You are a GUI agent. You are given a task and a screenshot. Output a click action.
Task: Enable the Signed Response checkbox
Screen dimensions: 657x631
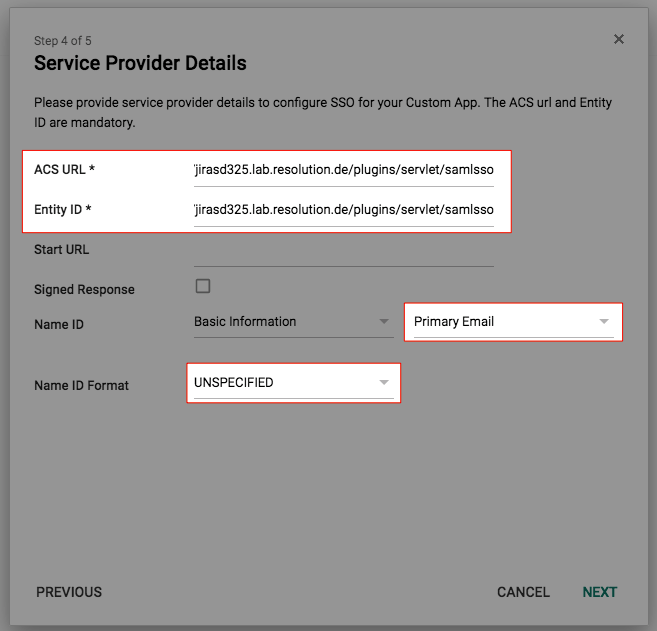203,286
